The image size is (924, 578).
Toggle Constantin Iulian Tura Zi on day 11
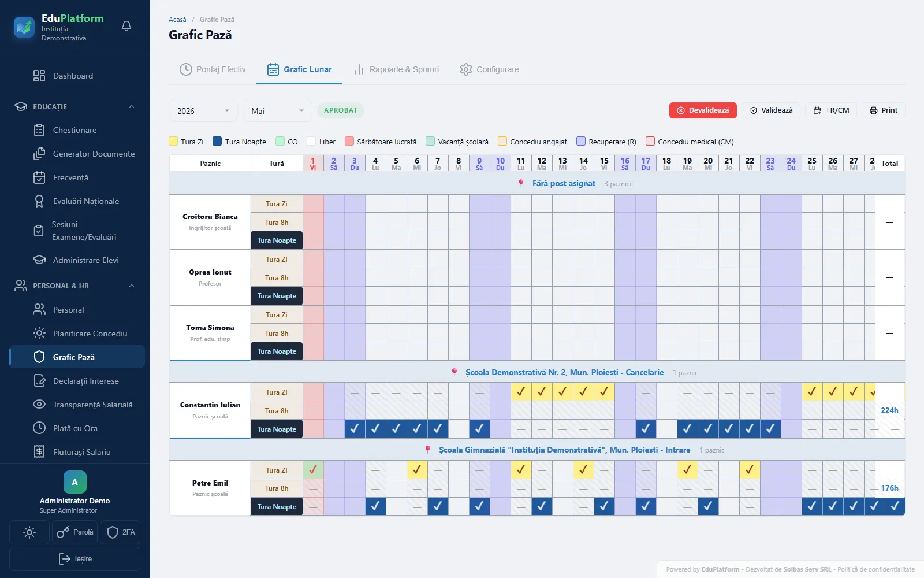521,392
